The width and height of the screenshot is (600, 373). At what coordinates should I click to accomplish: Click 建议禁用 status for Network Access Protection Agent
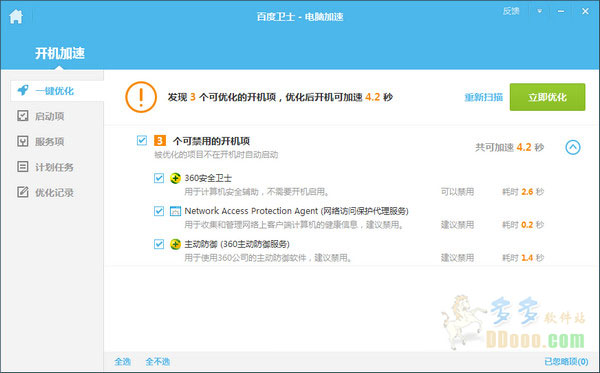[x=457, y=225]
